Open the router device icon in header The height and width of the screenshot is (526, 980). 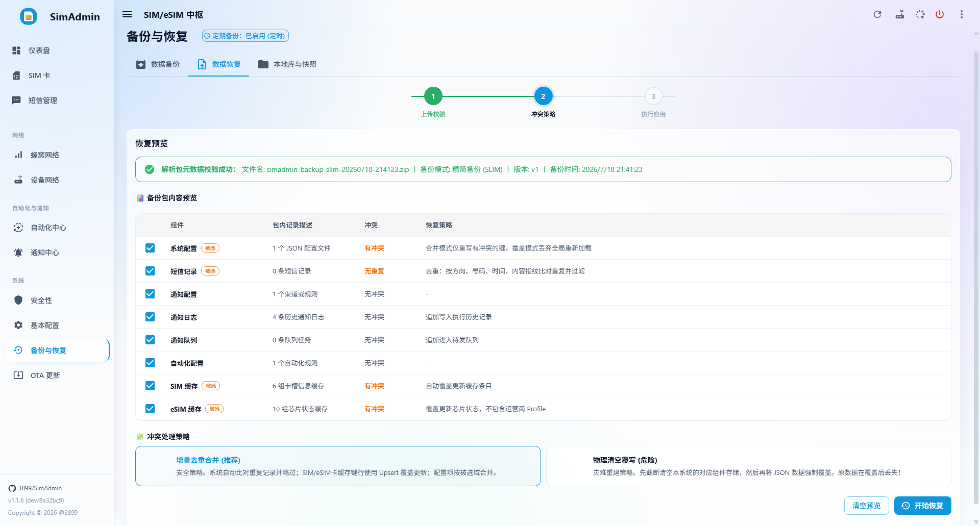coord(900,14)
